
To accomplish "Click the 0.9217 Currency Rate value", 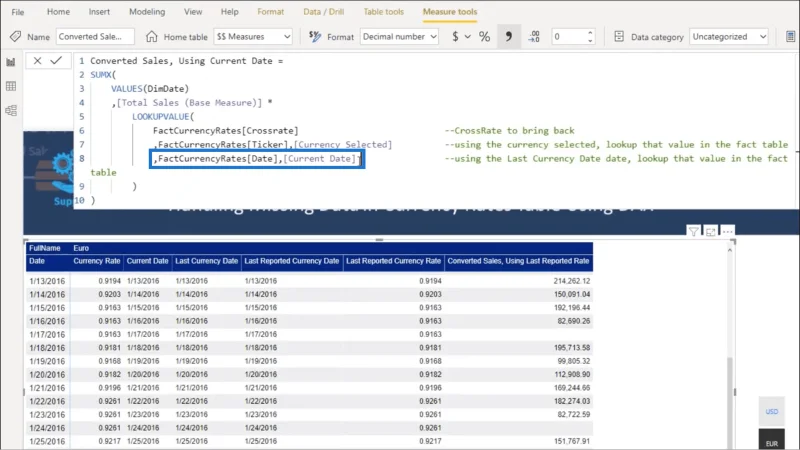I will (110, 441).
